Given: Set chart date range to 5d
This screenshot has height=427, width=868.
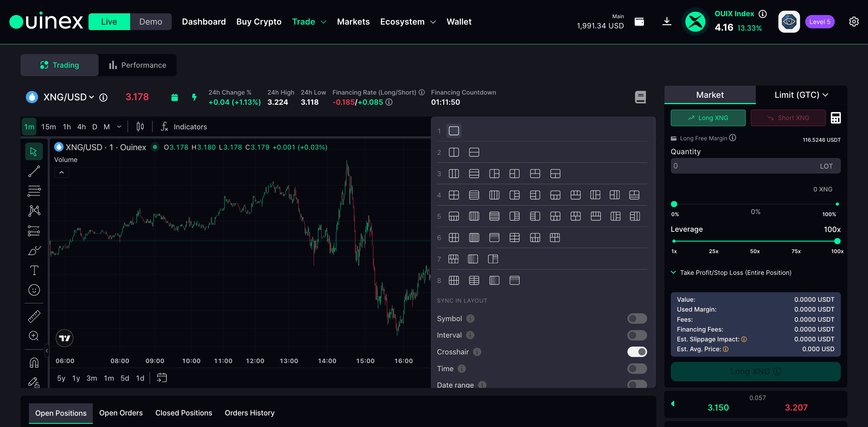Looking at the screenshot, I should coord(125,378).
